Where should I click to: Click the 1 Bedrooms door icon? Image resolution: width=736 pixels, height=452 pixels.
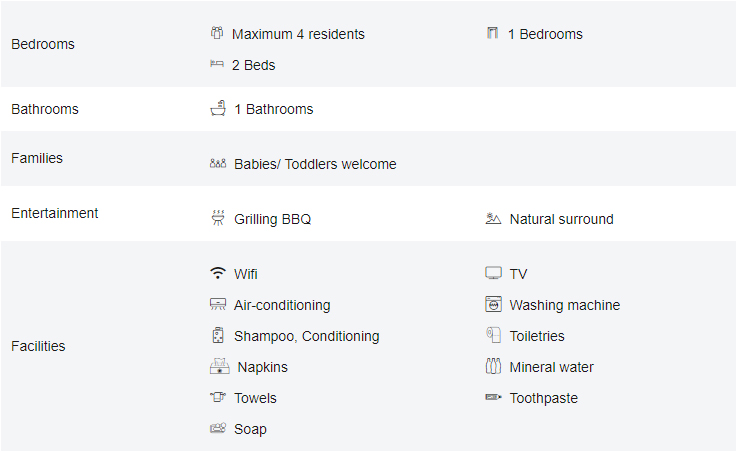(x=492, y=33)
